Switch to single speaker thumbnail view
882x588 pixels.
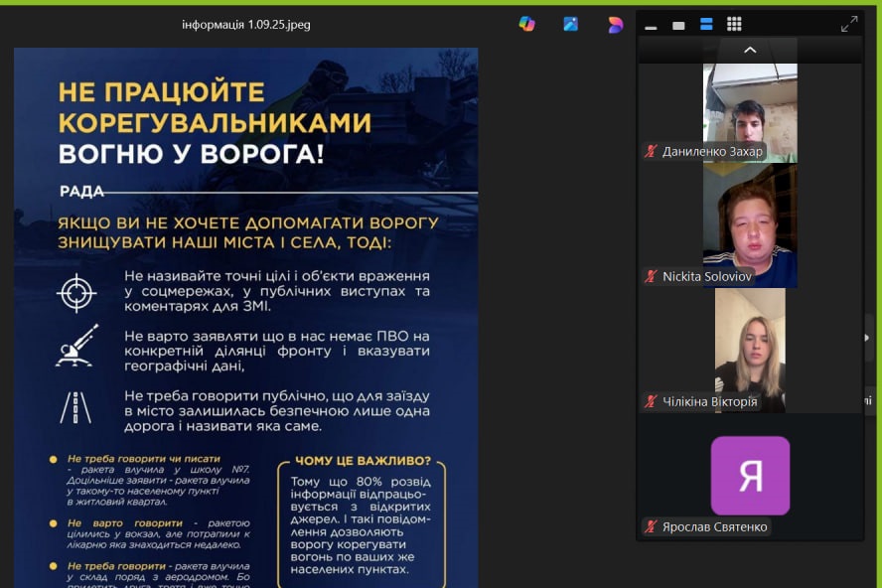pos(678,25)
